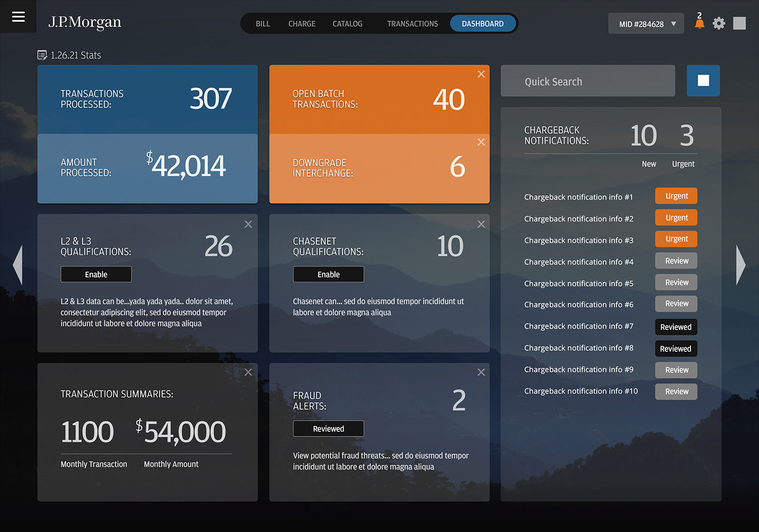The height and width of the screenshot is (532, 759).
Task: Close the Fraud Alerts panel
Action: (x=481, y=372)
